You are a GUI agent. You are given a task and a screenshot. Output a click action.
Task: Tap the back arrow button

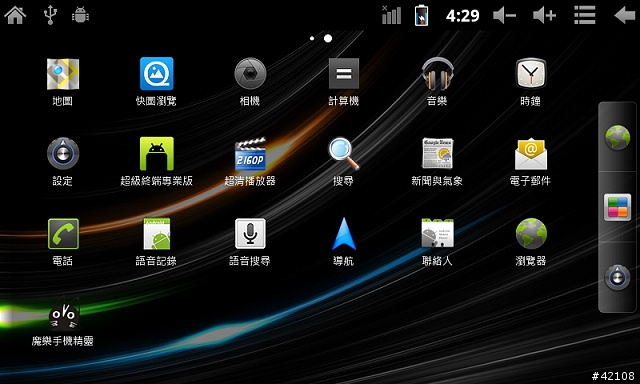[x=624, y=15]
